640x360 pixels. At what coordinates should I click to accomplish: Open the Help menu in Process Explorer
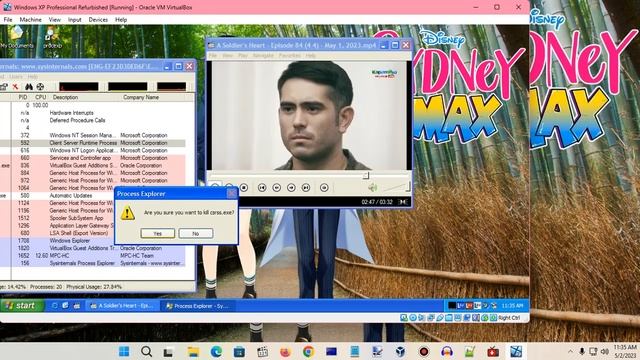[33, 77]
